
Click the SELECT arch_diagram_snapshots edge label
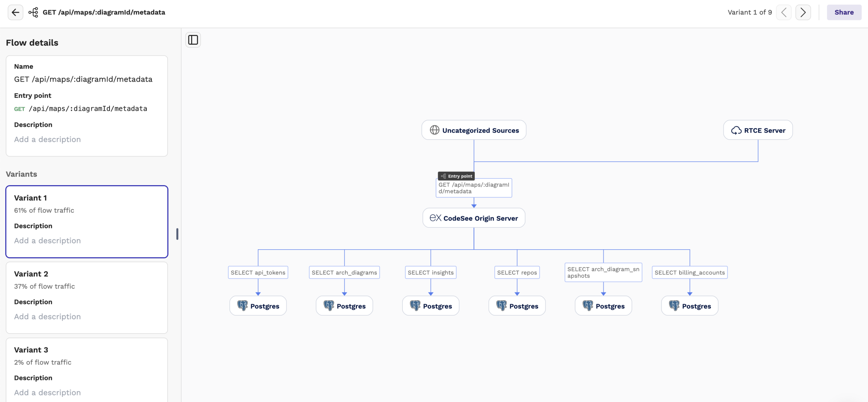tap(603, 272)
